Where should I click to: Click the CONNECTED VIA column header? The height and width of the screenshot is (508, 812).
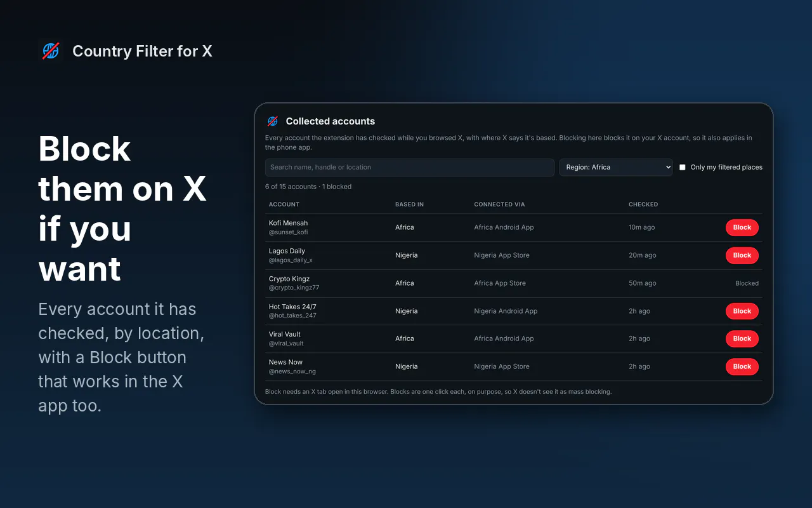point(500,204)
